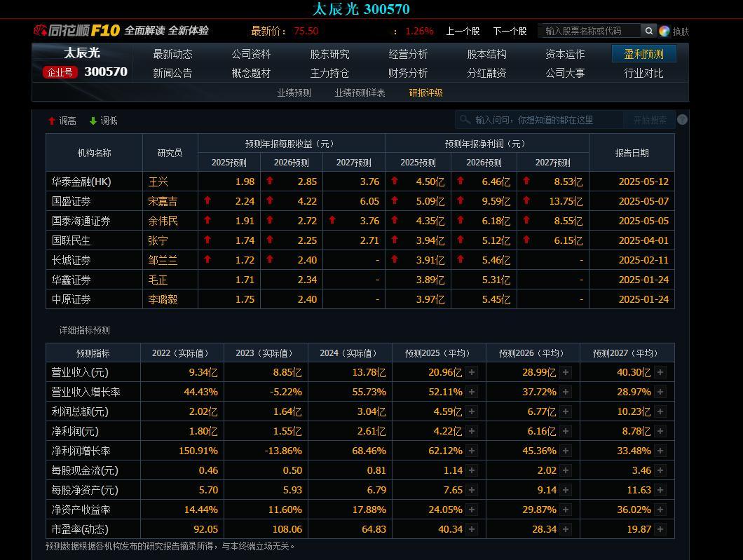Focus the 输入问句 question search field
743x560 pixels.
(540, 120)
